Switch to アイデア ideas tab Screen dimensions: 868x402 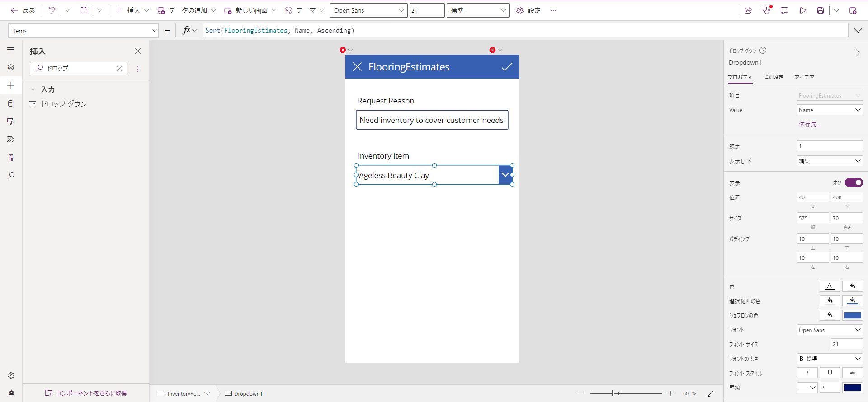(x=804, y=77)
